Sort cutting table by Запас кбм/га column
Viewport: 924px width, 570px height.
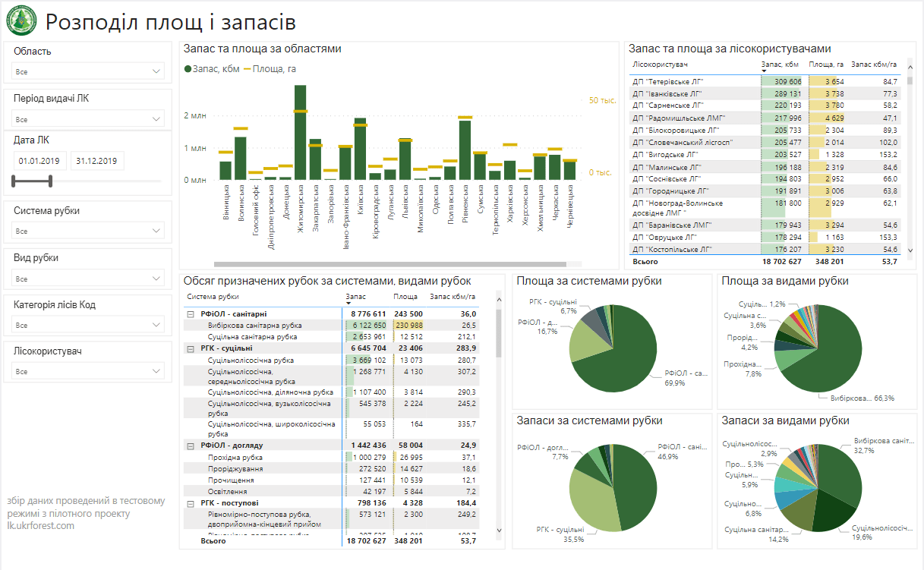[453, 297]
